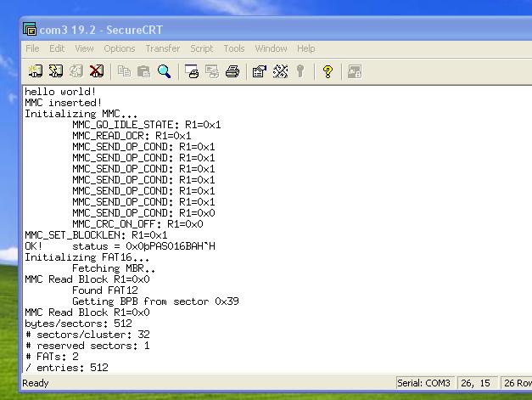Open the Script menu
Screen dimensions: 532x400
pos(202,48)
